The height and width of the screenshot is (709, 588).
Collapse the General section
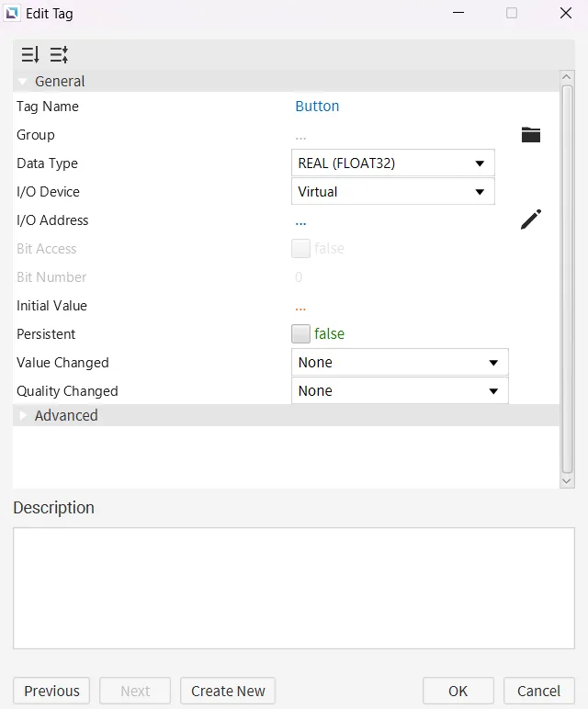pyautogui.click(x=23, y=82)
